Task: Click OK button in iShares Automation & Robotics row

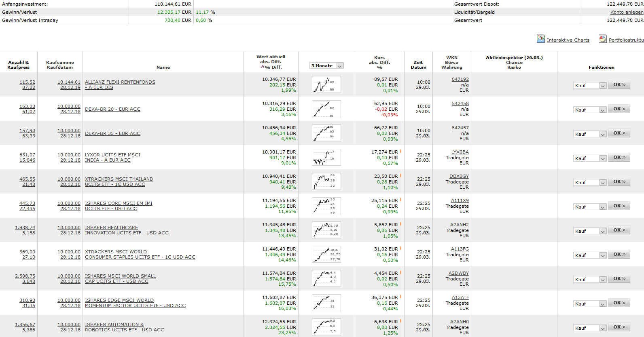Action: tap(619, 327)
